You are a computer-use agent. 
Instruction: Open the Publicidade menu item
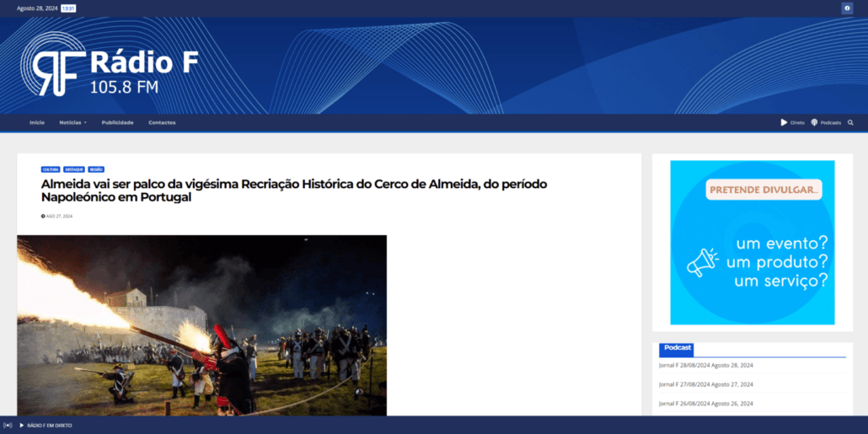[117, 122]
